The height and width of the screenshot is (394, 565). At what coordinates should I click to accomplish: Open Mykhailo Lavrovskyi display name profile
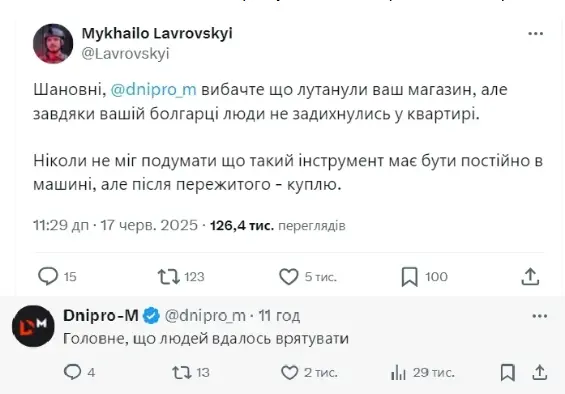(x=157, y=34)
